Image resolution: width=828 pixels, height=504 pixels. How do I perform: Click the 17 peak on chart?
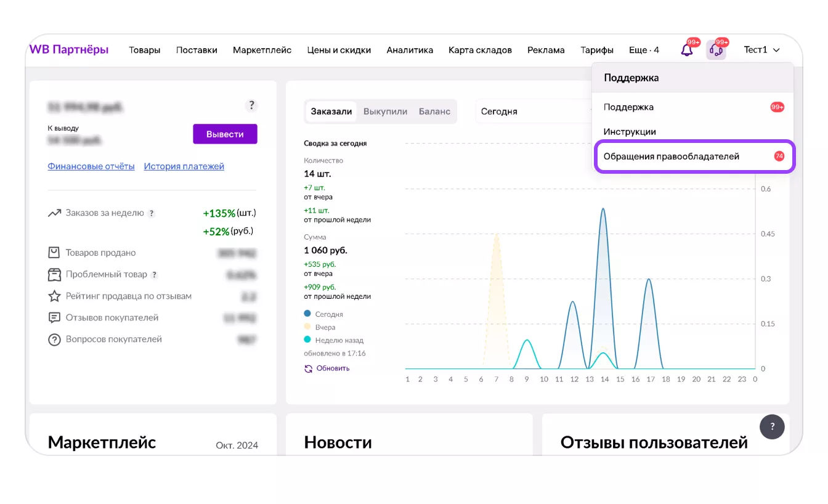click(x=649, y=280)
